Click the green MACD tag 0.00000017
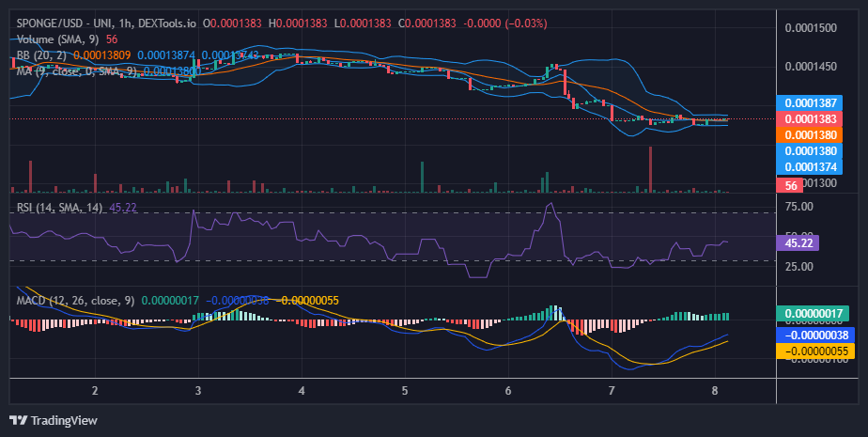The height and width of the screenshot is (437, 868). tap(813, 314)
